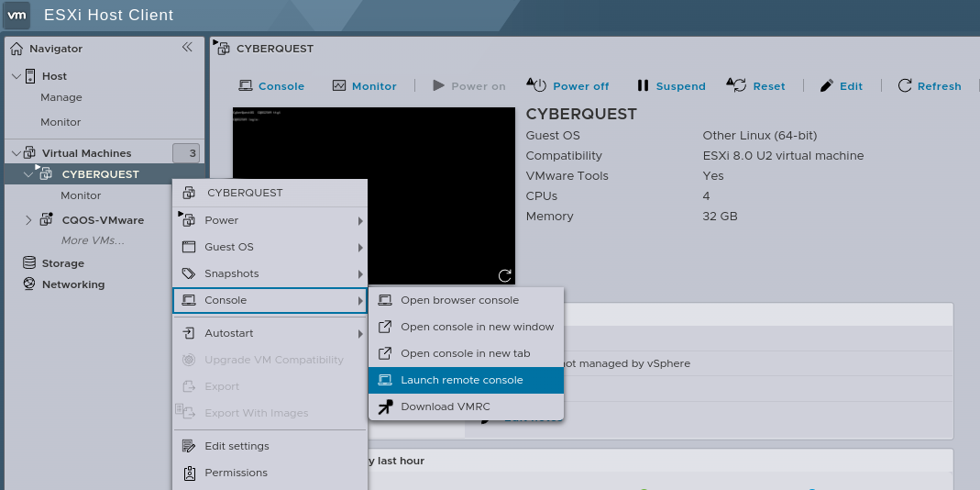The width and height of the screenshot is (980, 490).
Task: Open Monitor from the VM toolbar
Action: tap(364, 86)
